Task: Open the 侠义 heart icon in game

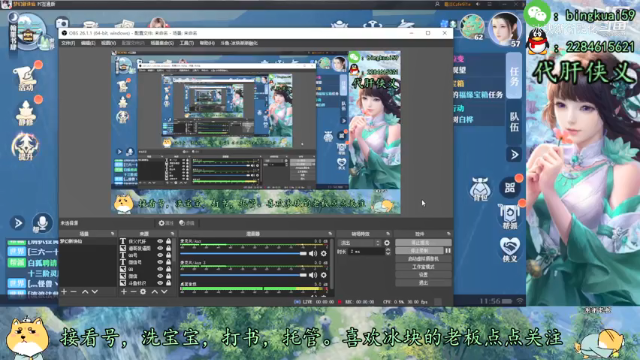Action: 510,249
